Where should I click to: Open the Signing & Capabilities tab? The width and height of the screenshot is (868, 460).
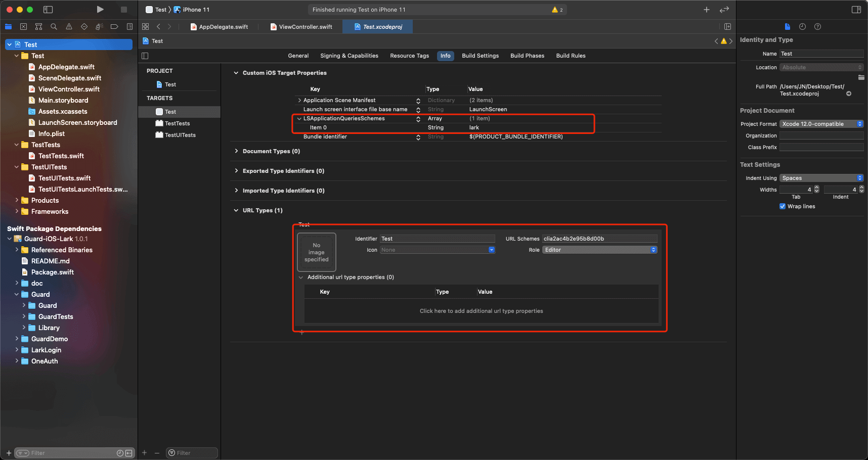pyautogui.click(x=349, y=56)
